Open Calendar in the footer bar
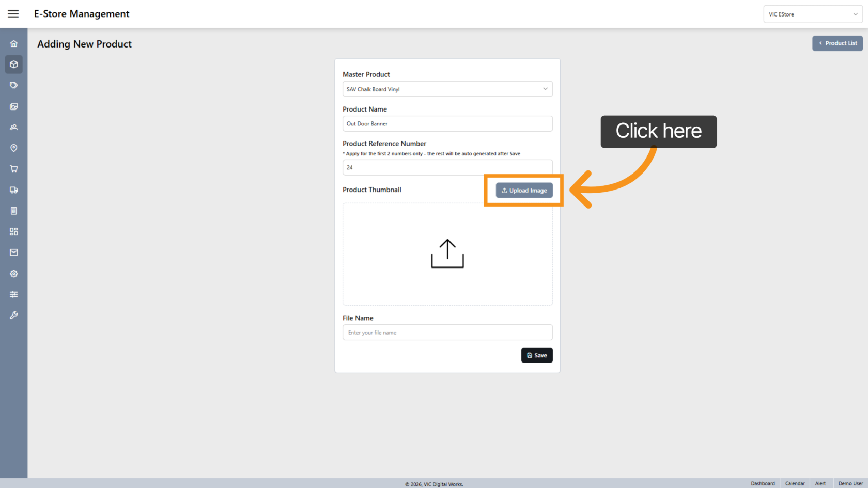This screenshot has height=488, width=868. (795, 483)
